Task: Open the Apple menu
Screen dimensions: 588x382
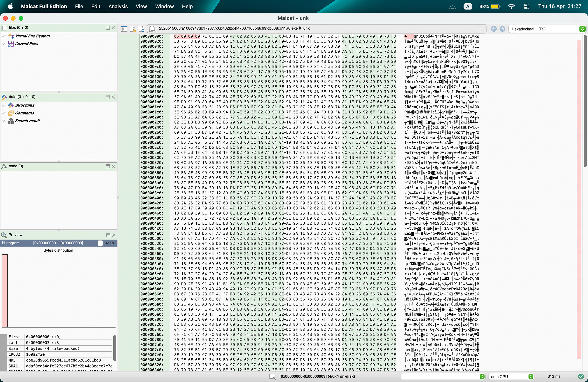Action: coord(10,6)
